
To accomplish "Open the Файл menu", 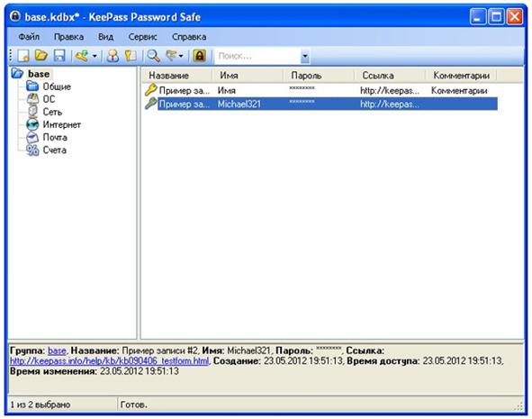I will 29,37.
